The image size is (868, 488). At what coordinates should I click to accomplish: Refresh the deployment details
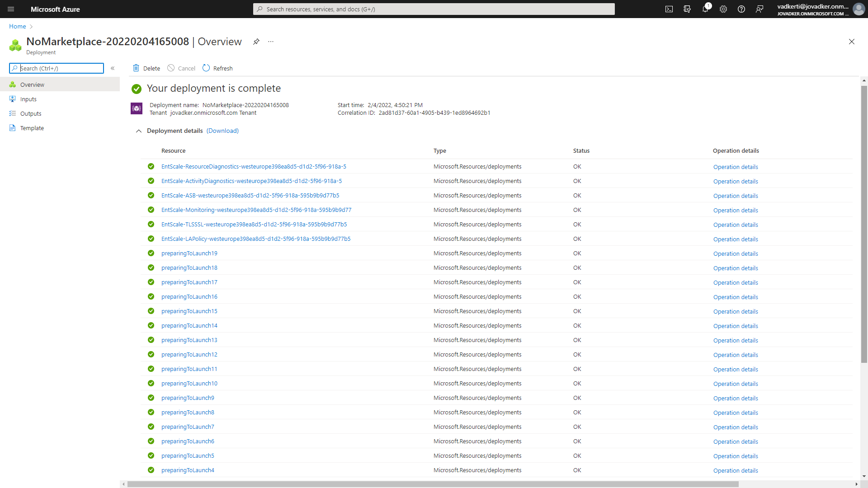(x=217, y=68)
